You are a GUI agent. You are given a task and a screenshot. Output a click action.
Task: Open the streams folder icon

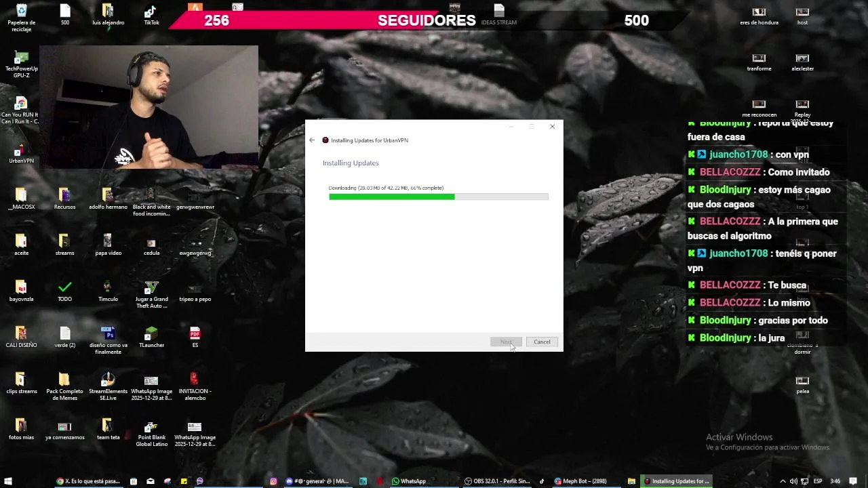point(64,246)
